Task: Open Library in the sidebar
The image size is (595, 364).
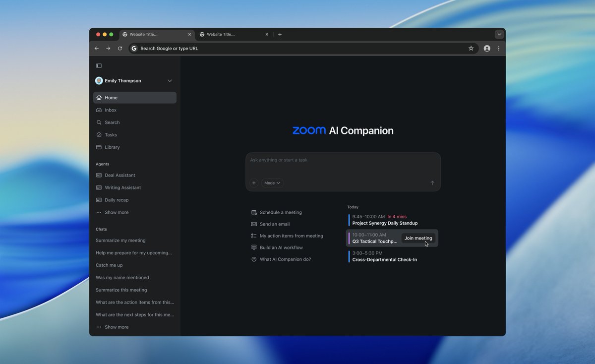Action: click(135, 147)
